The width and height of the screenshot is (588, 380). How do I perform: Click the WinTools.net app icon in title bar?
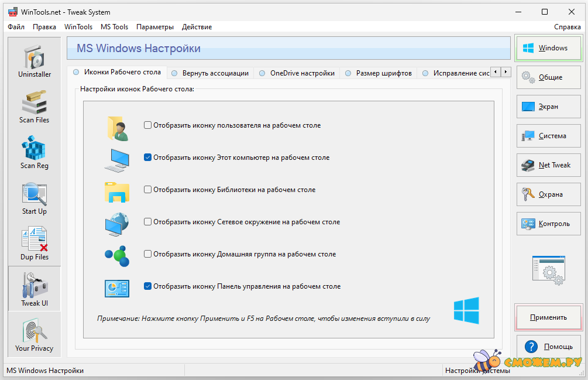click(12, 12)
